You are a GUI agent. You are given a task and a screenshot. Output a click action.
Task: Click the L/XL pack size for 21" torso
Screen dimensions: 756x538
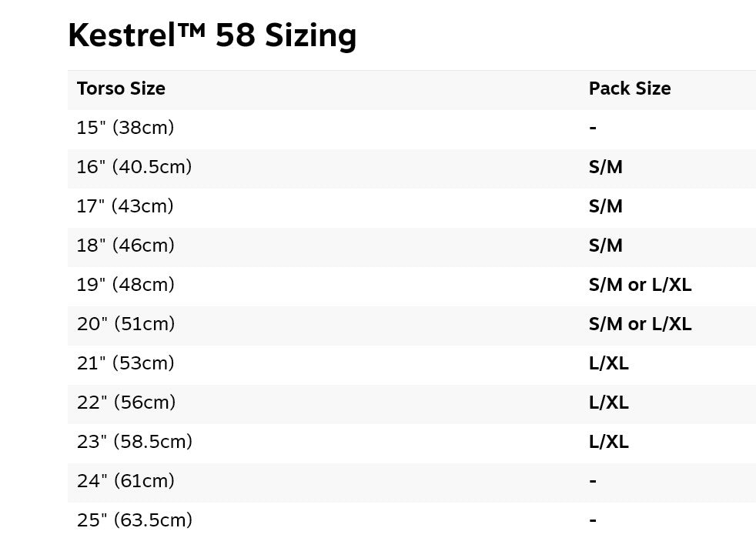(609, 363)
